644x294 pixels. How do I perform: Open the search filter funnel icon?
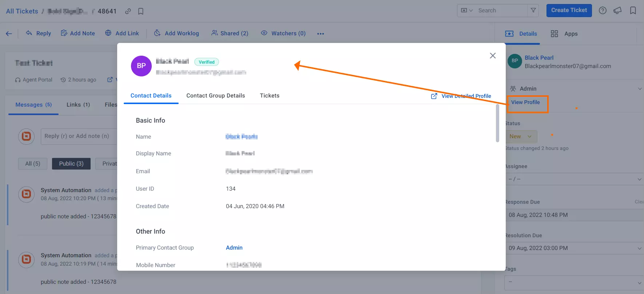click(533, 11)
